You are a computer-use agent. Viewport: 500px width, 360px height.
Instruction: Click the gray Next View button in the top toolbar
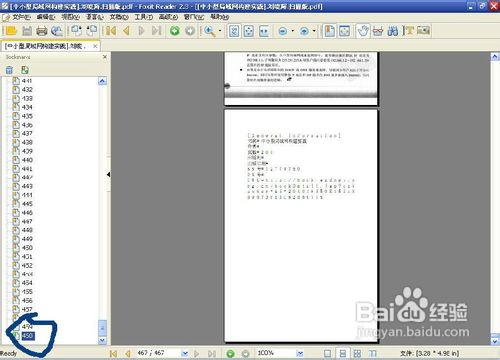pyautogui.click(x=190, y=31)
